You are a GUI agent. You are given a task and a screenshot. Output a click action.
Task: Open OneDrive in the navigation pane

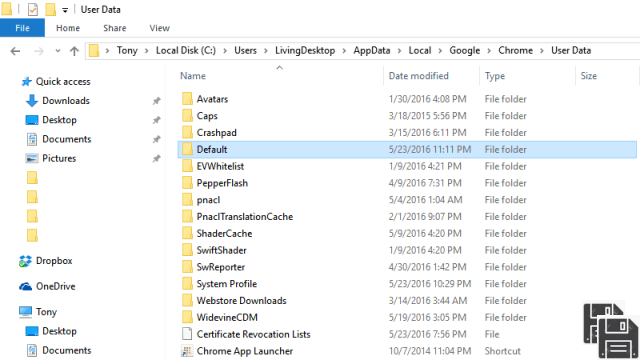pos(56,287)
